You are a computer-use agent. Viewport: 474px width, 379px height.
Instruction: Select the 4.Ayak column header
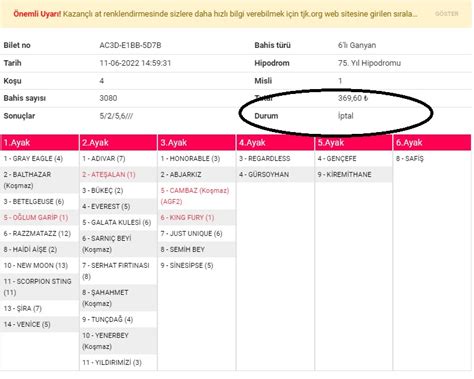click(275, 143)
